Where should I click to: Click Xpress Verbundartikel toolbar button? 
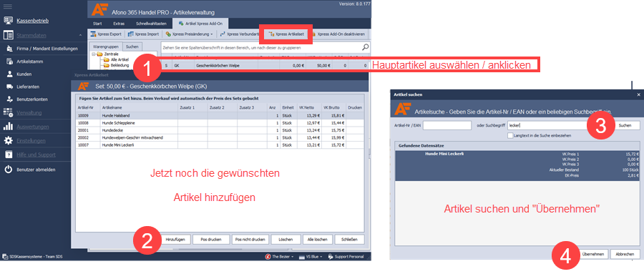pos(239,34)
